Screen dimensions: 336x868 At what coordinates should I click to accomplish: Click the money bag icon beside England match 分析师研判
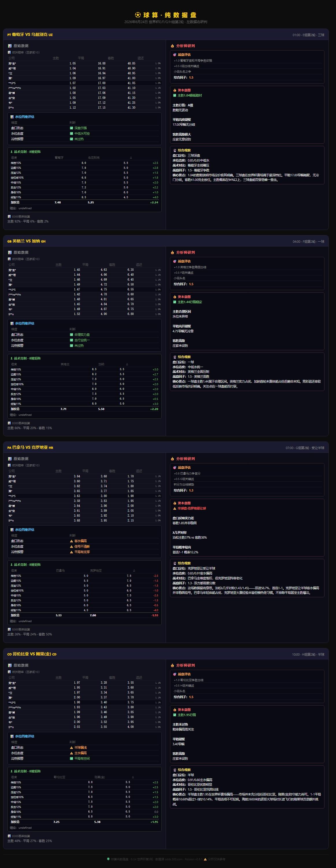172,252
